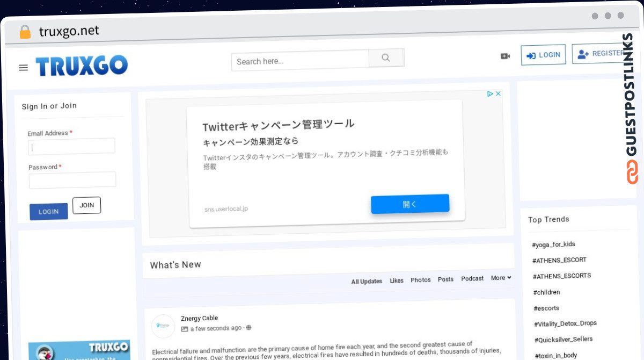Click inside the Password field
Viewport: 644px width, 360px height.
[72, 180]
